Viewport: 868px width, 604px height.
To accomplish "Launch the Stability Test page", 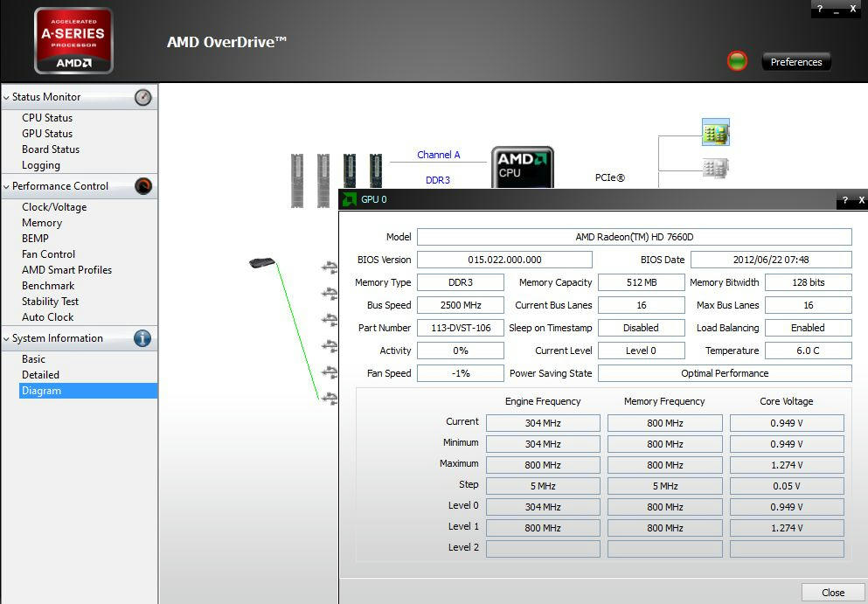I will (50, 302).
